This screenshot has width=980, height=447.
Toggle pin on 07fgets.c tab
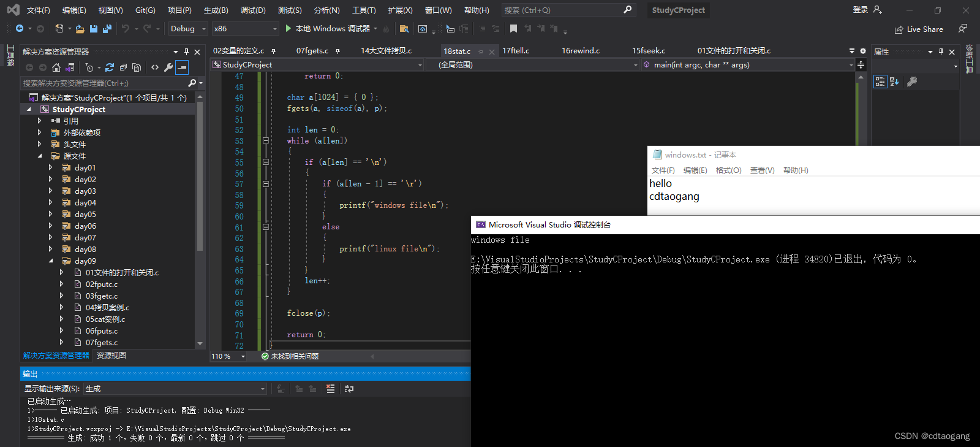pyautogui.click(x=337, y=51)
